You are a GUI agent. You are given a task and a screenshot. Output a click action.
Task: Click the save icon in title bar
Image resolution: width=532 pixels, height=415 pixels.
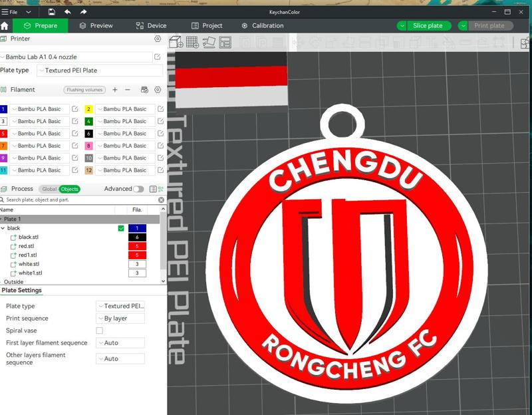click(52, 12)
